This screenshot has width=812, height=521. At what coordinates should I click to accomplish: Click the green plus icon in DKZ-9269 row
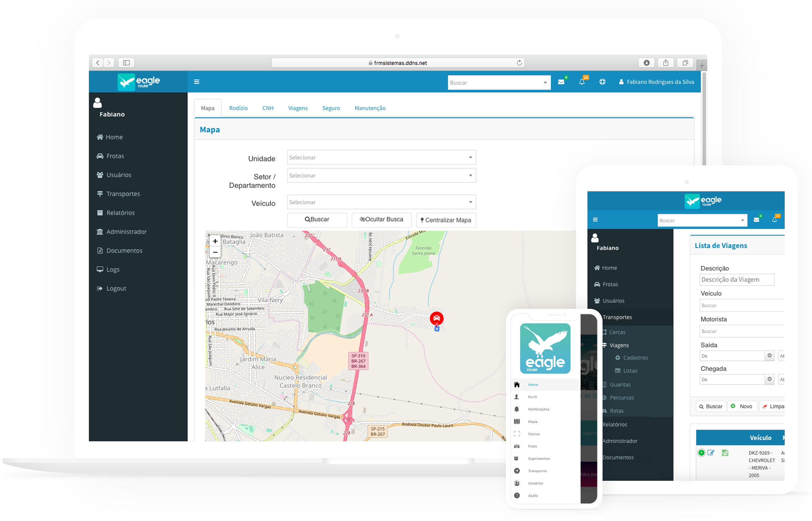pyautogui.click(x=701, y=453)
